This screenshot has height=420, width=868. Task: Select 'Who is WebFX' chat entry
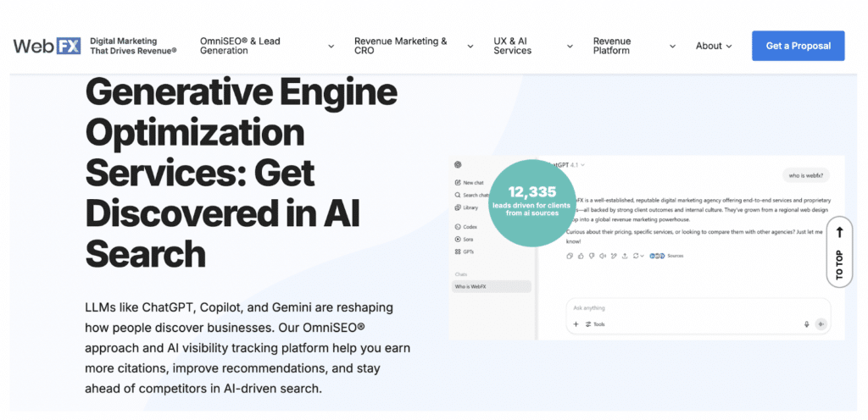(492, 287)
